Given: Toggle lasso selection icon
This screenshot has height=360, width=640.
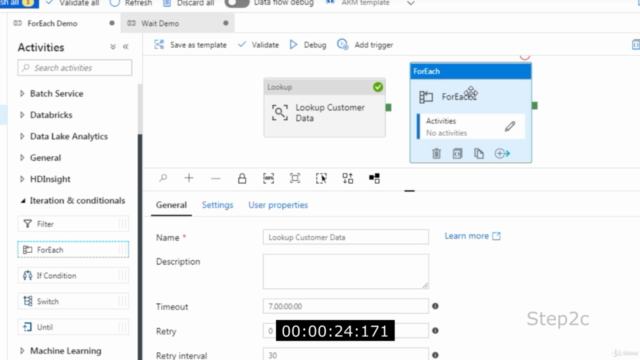Looking at the screenshot, I should pyautogui.click(x=321, y=178).
